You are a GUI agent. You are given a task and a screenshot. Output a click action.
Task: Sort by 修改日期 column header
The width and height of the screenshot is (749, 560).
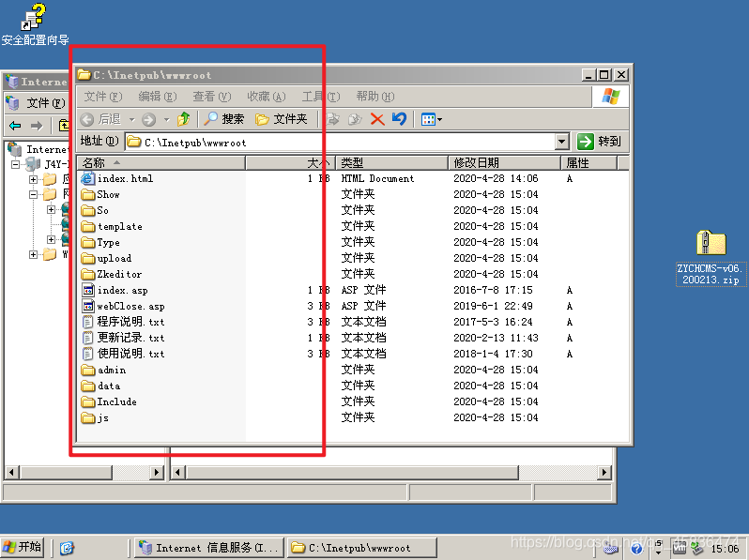504,163
